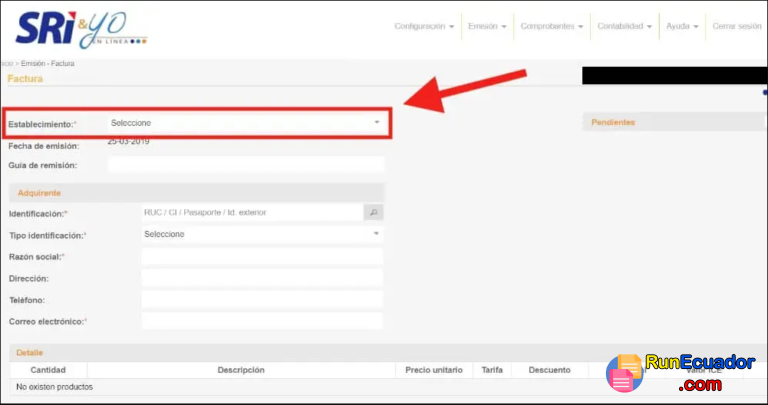Open the Comprobantes menu

tap(552, 26)
